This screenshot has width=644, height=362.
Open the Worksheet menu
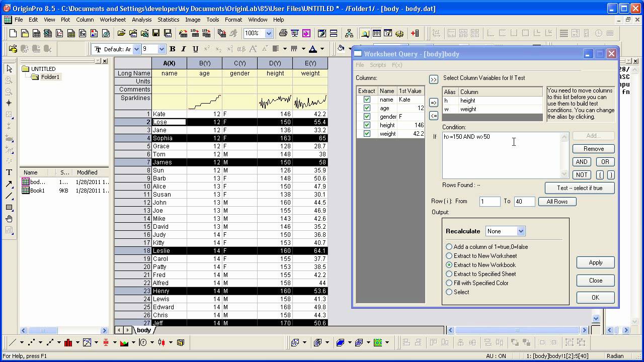click(x=113, y=20)
